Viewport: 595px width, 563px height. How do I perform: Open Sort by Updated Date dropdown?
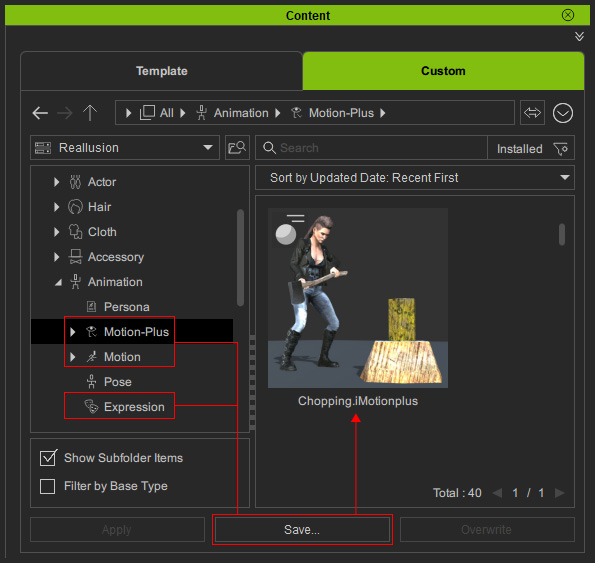(x=415, y=178)
